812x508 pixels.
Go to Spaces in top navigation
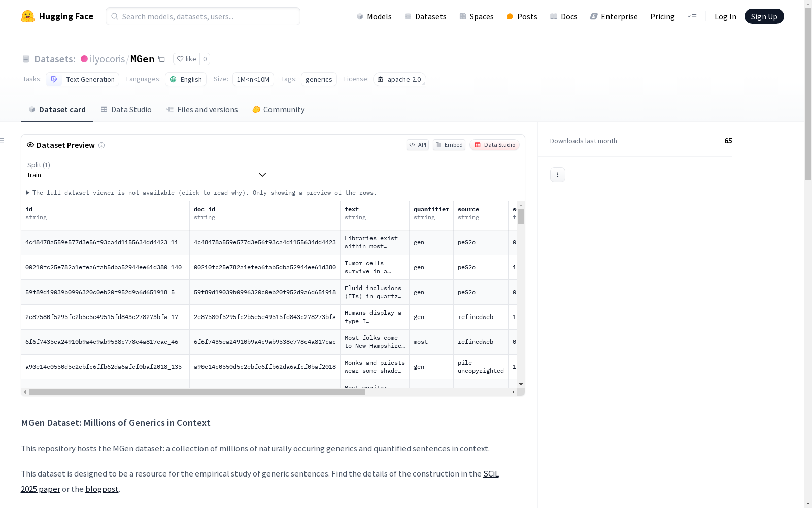tap(476, 16)
